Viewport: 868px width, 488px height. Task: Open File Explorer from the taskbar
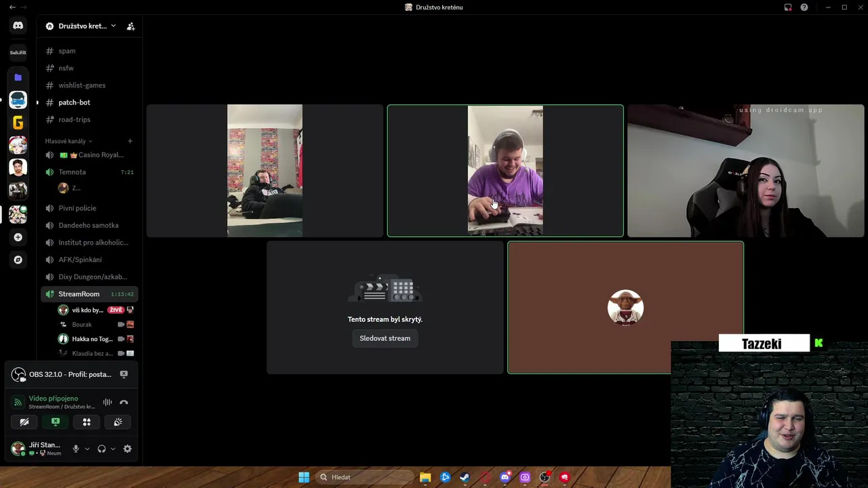point(425,477)
